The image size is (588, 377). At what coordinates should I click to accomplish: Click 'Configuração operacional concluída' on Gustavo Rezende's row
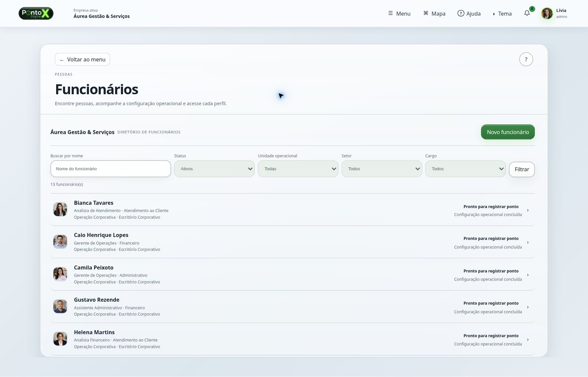pyautogui.click(x=488, y=312)
